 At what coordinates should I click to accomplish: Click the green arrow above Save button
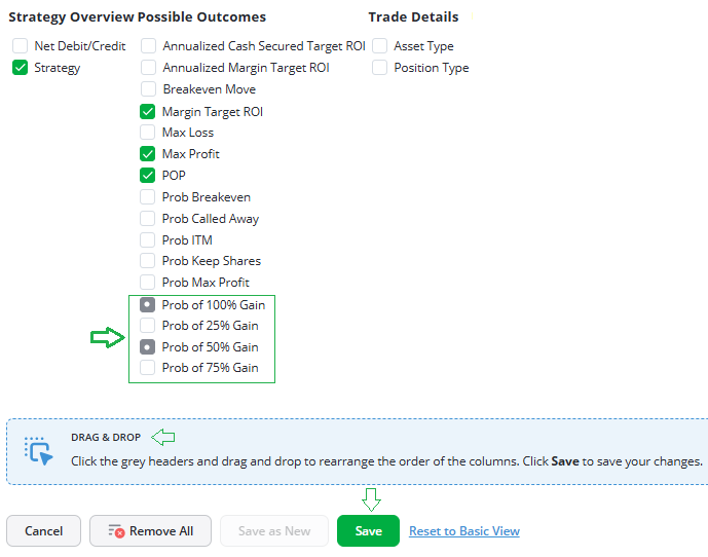(371, 500)
